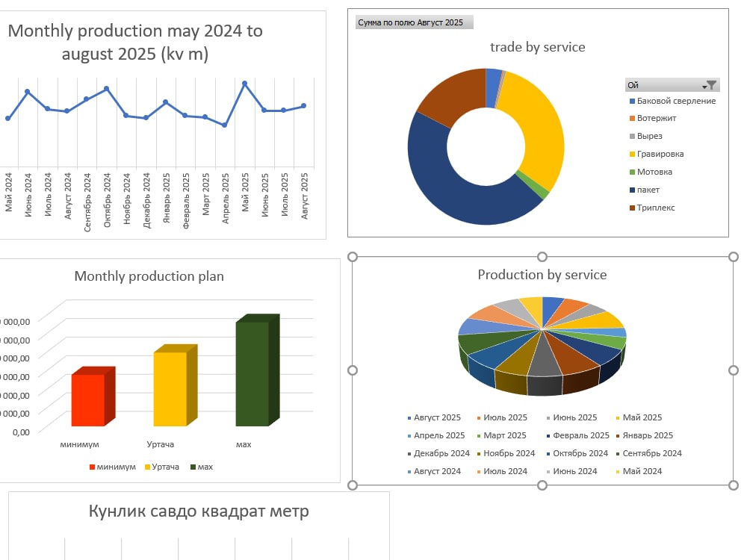Click the Ноябрь 2024 pie legend entry
Viewport: 747px width, 560px height.
point(506,454)
